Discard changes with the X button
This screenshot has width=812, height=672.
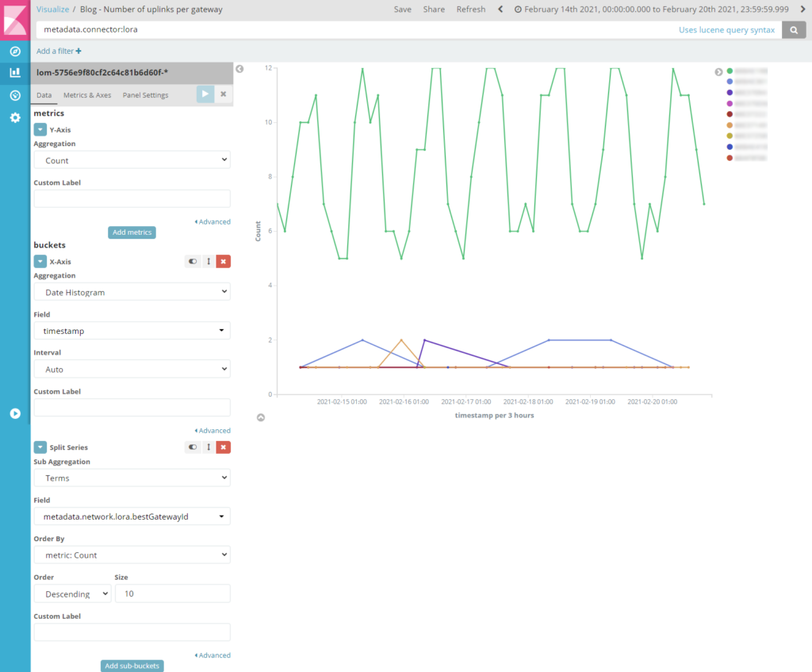(223, 94)
